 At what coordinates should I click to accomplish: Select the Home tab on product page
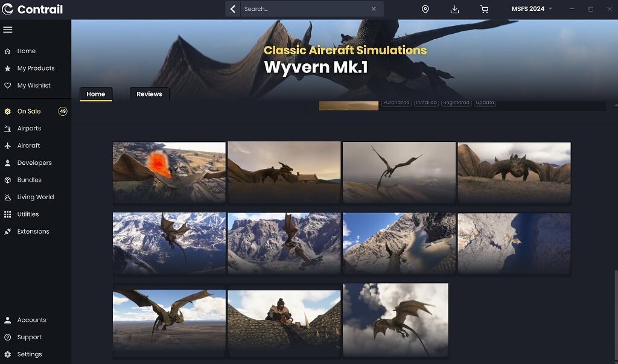[96, 94]
